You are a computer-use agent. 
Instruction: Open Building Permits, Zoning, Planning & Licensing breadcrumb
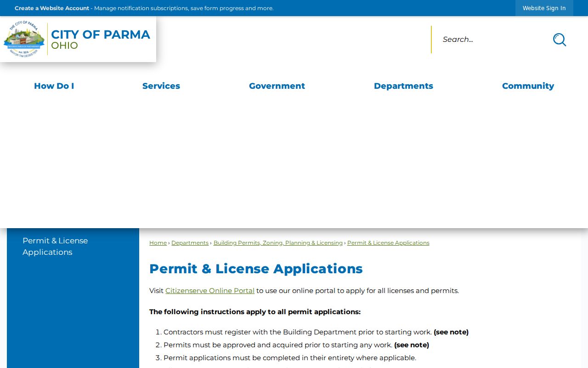pos(278,243)
